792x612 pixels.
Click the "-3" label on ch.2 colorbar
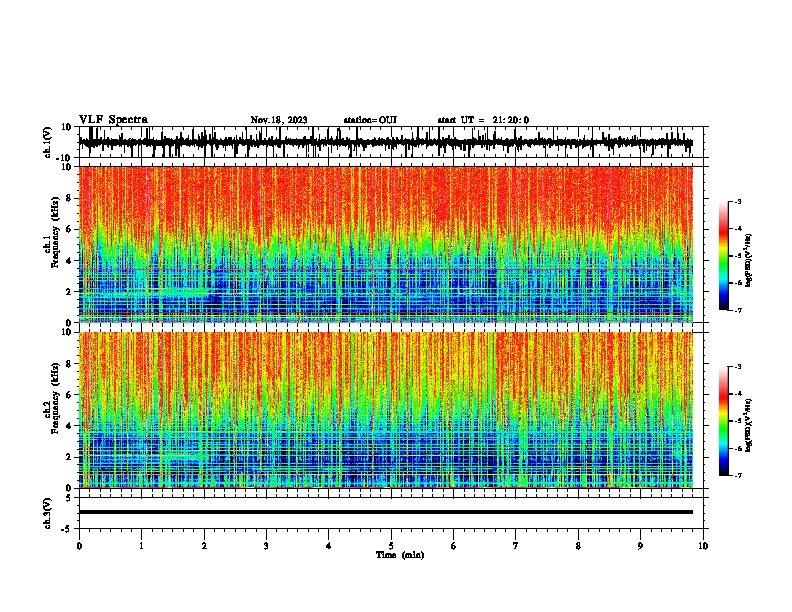tap(737, 367)
